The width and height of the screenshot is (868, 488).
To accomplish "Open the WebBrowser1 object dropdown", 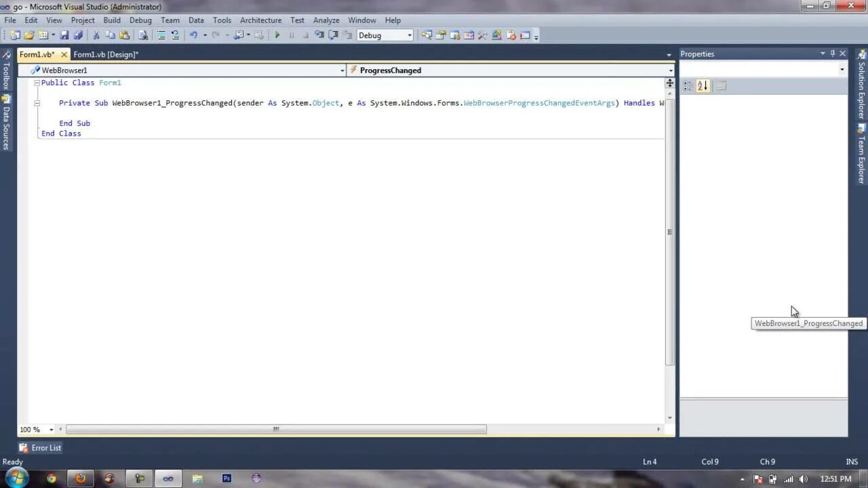I will pyautogui.click(x=342, y=70).
